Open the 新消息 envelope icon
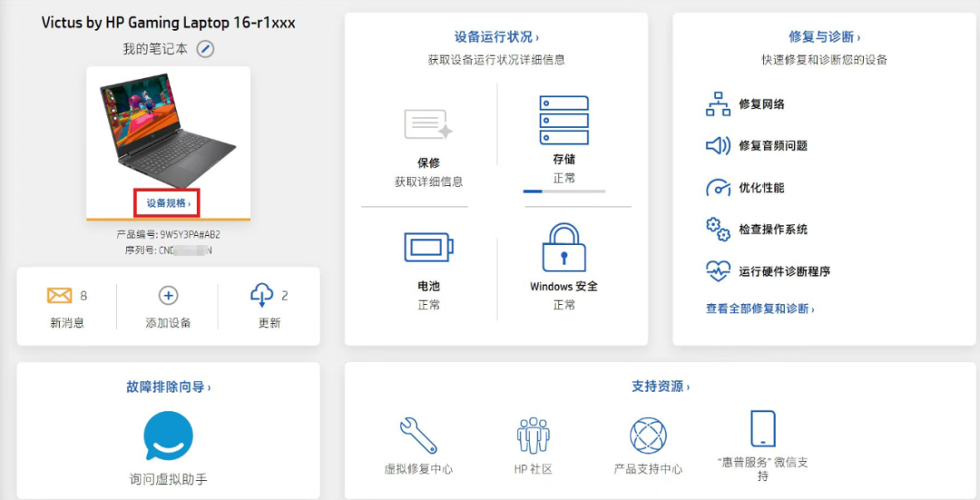The height and width of the screenshot is (500, 980). [x=59, y=295]
